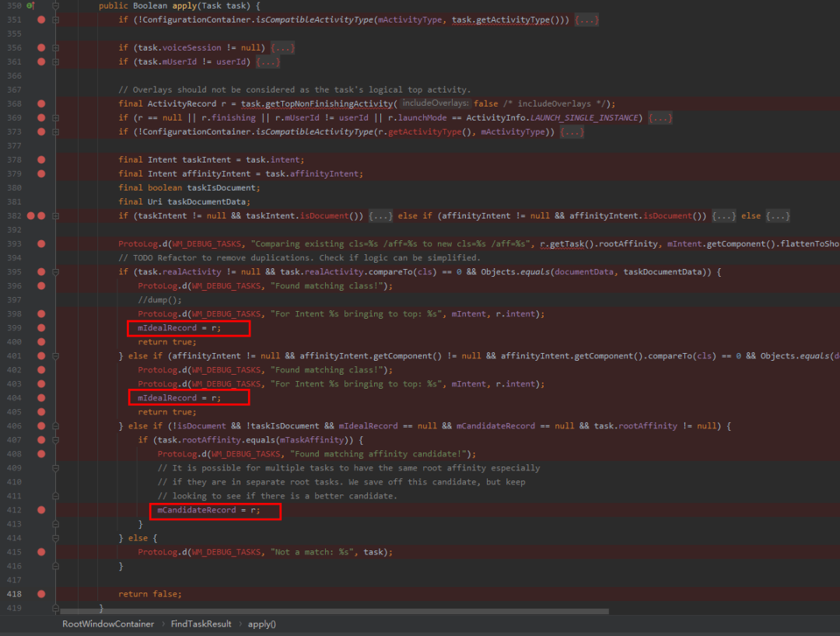Screen dimensions: 840x636
Task: Collapse the fold marker at line 407
Action: [x=55, y=440]
